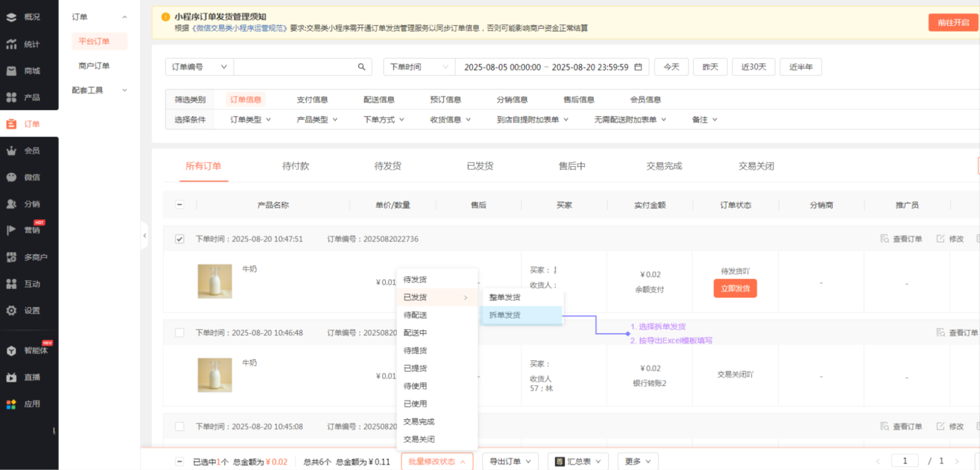Viewport: 980px width, 470px height.
Task: Open the 智能体 agent sidebar icon
Action: (x=11, y=351)
